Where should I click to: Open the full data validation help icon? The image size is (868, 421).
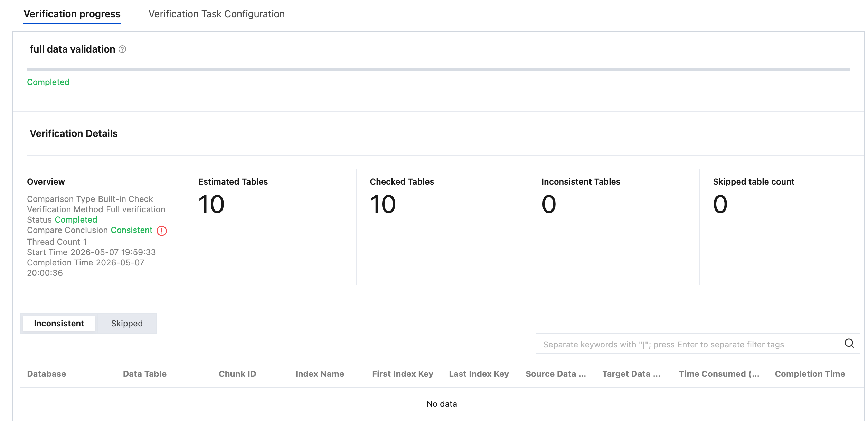point(122,49)
